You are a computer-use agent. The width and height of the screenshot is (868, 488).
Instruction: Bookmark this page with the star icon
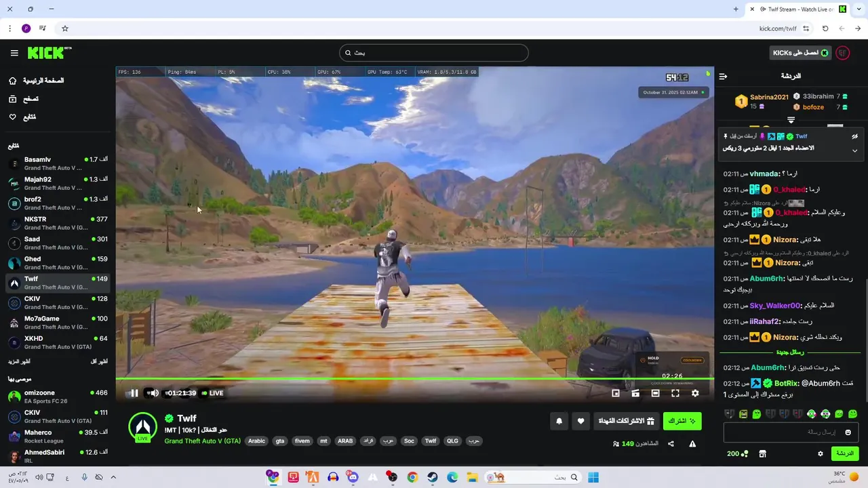pyautogui.click(x=65, y=28)
